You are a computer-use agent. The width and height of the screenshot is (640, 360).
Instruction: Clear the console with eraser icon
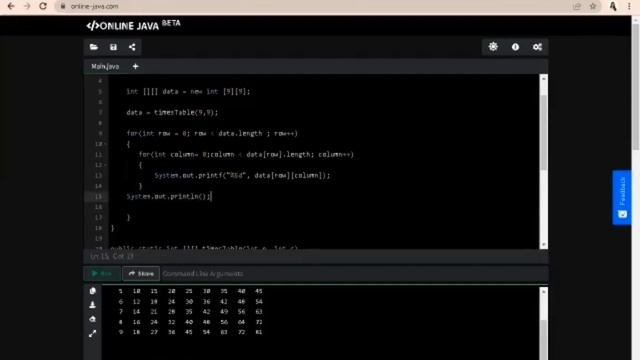93,319
